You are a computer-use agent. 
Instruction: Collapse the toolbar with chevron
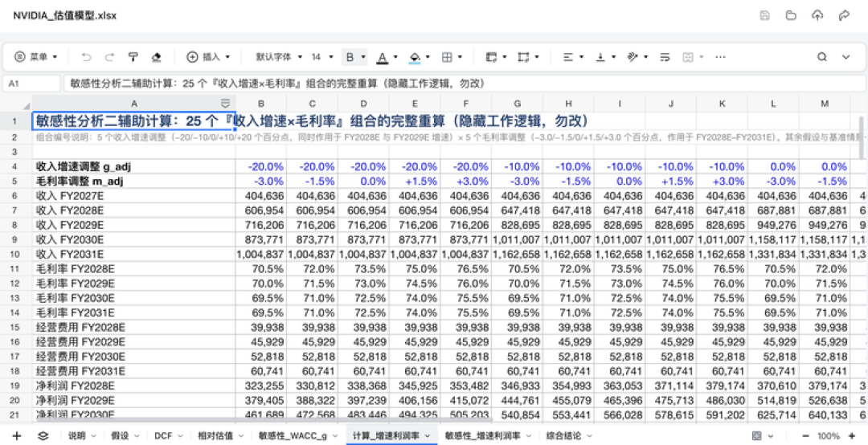845,57
